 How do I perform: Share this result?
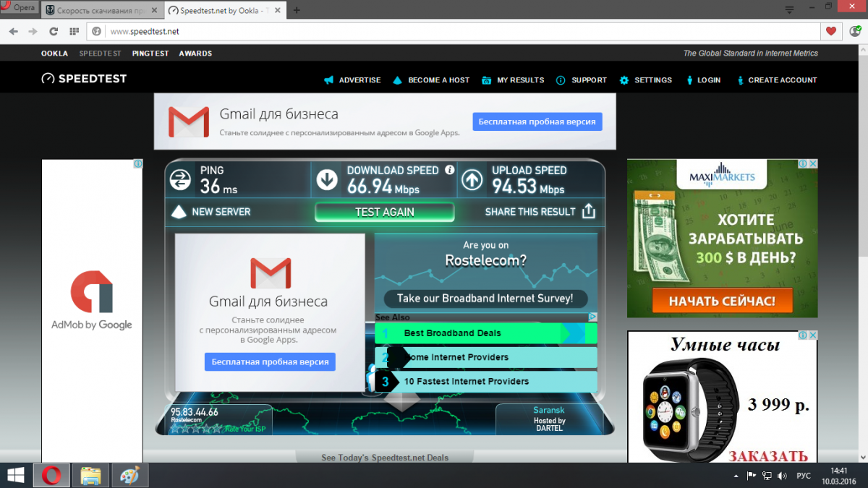coord(540,212)
